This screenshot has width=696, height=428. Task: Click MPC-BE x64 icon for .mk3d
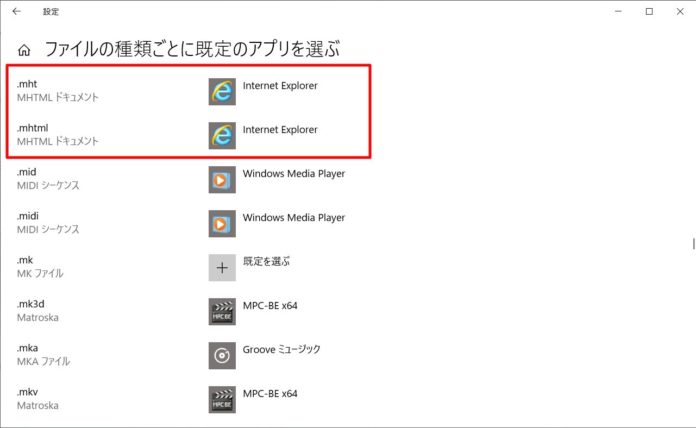[x=222, y=311]
